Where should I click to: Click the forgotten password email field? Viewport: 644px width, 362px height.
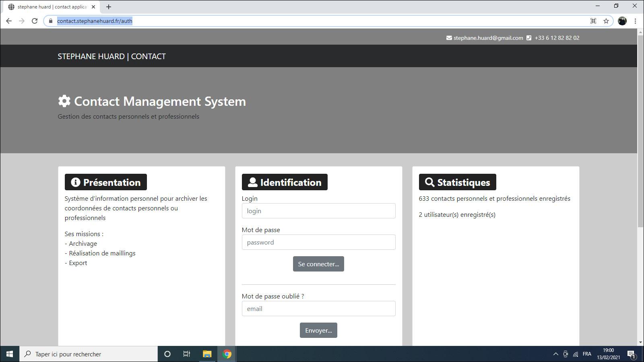[318, 309]
